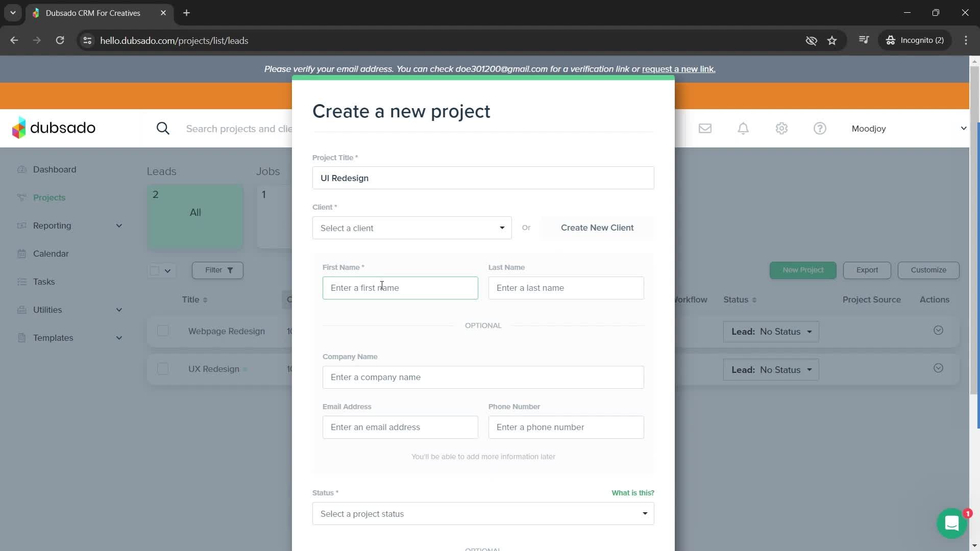
Task: Click the browser address bar URL
Action: pyautogui.click(x=174, y=40)
